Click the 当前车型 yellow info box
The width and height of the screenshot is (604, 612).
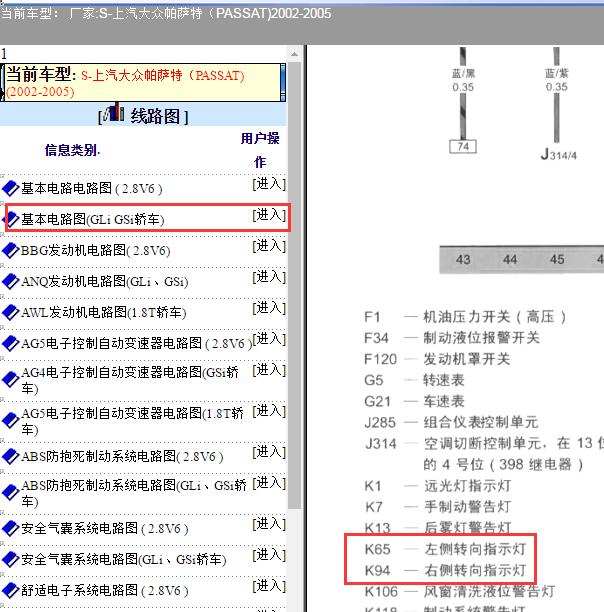tap(142, 83)
